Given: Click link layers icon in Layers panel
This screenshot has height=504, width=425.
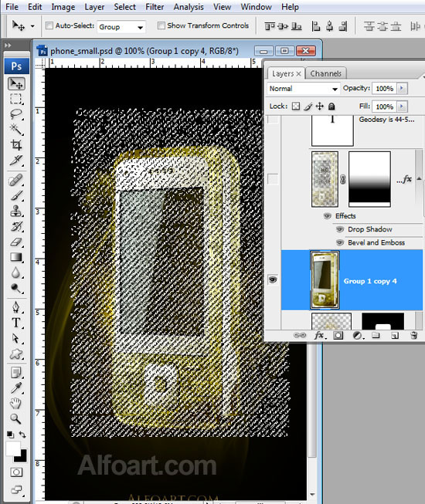Looking at the screenshot, I should click(300, 335).
